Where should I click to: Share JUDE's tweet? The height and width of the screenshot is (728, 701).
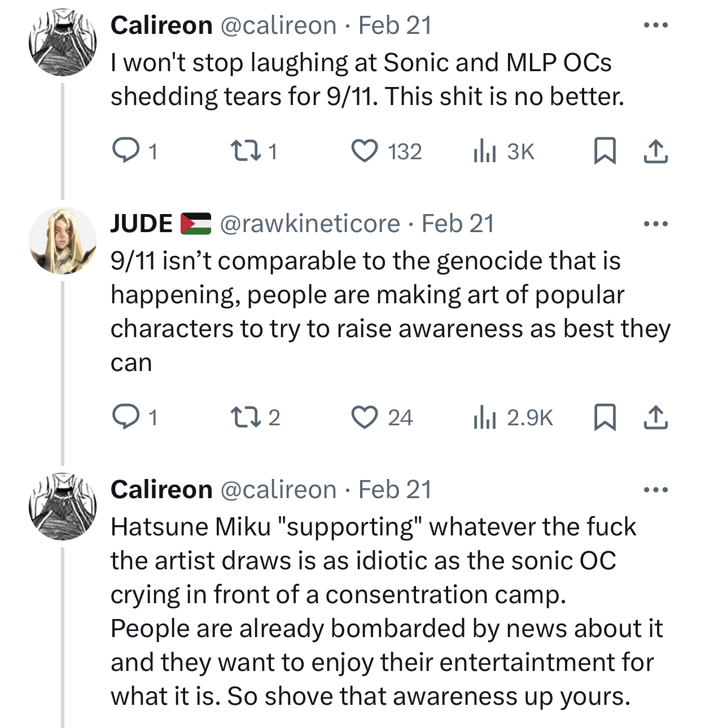click(656, 417)
